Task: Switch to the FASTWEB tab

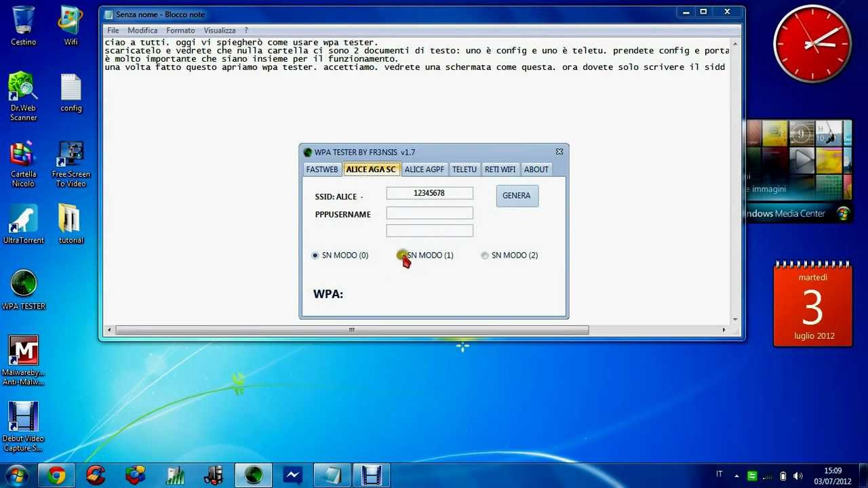Action: pyautogui.click(x=322, y=169)
